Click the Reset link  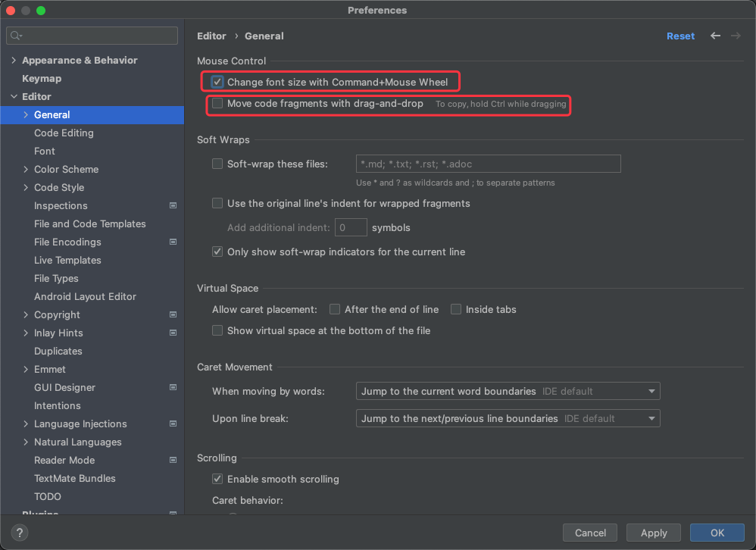(x=680, y=36)
